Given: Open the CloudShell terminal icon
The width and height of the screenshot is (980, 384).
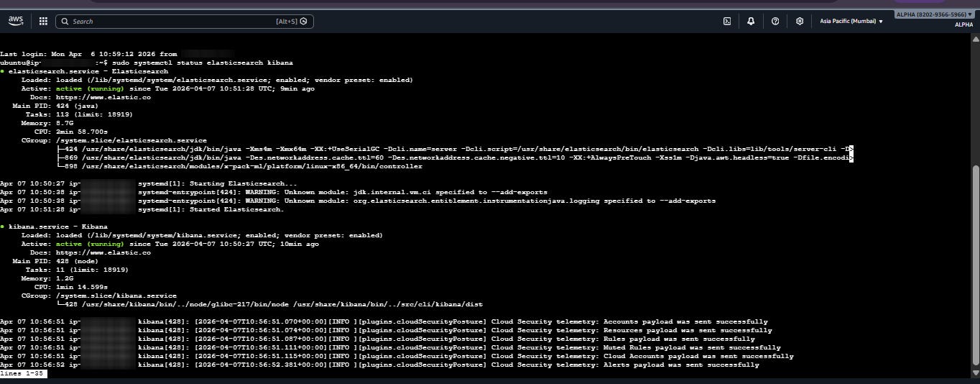Looking at the screenshot, I should tap(727, 22).
